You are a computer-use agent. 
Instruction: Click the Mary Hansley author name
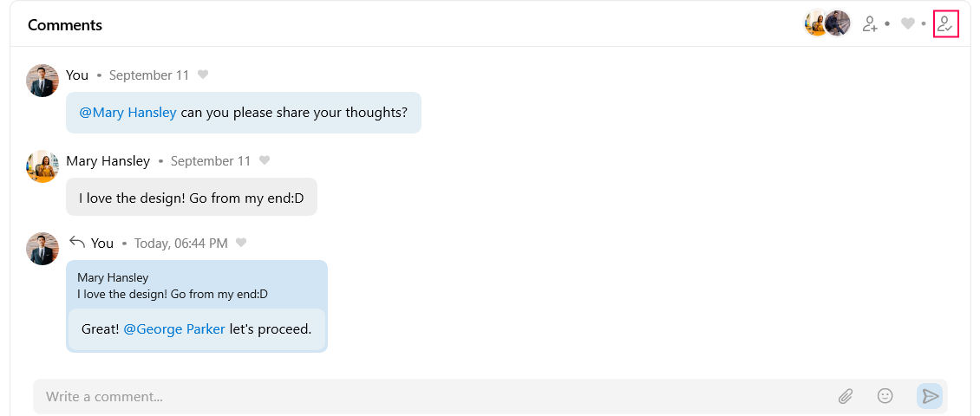pos(108,161)
